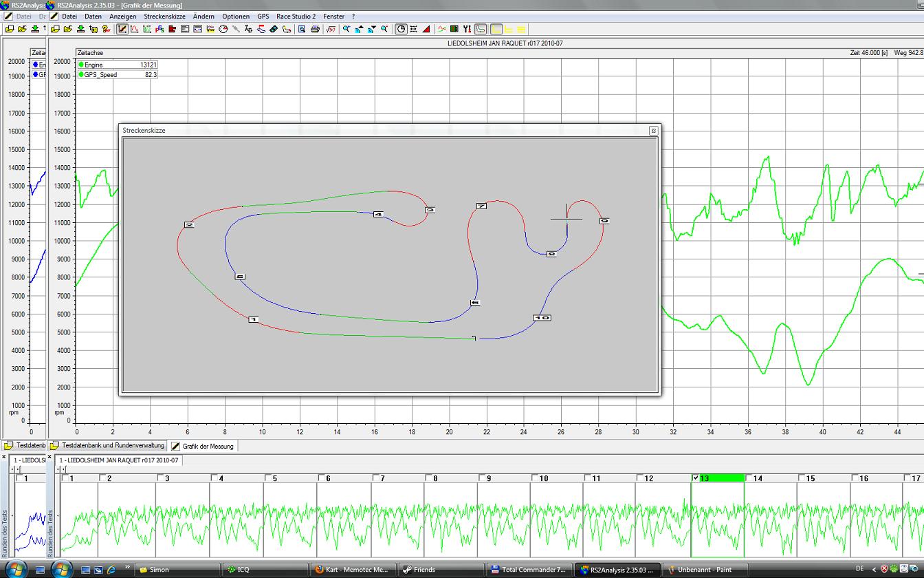Screen dimensions: 924x578
Task: Click the DE language indicator in tray
Action: (x=859, y=569)
